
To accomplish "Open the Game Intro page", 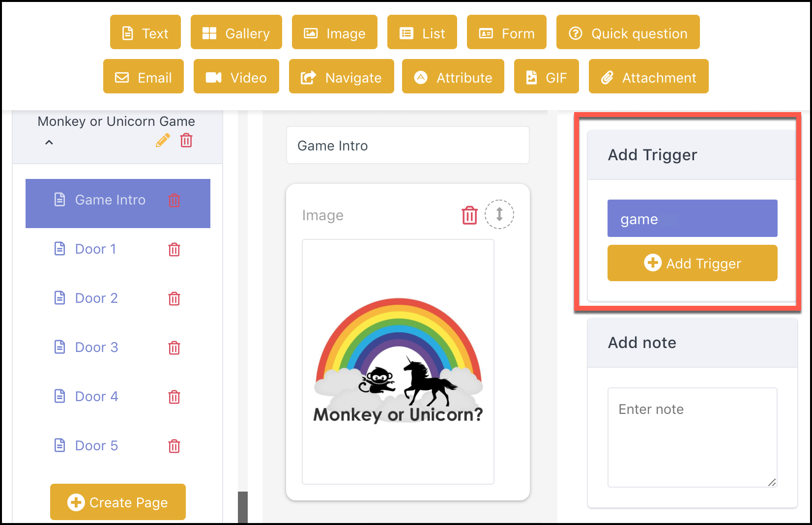I will (x=110, y=200).
